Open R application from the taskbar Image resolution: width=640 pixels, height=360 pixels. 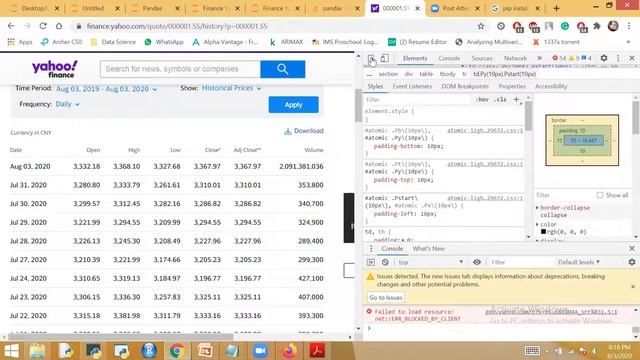[149, 351]
